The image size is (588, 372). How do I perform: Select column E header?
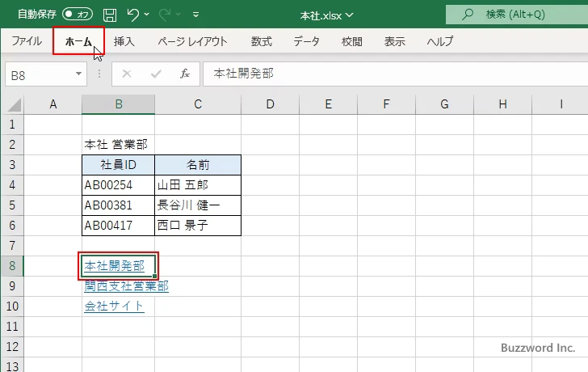coord(328,104)
